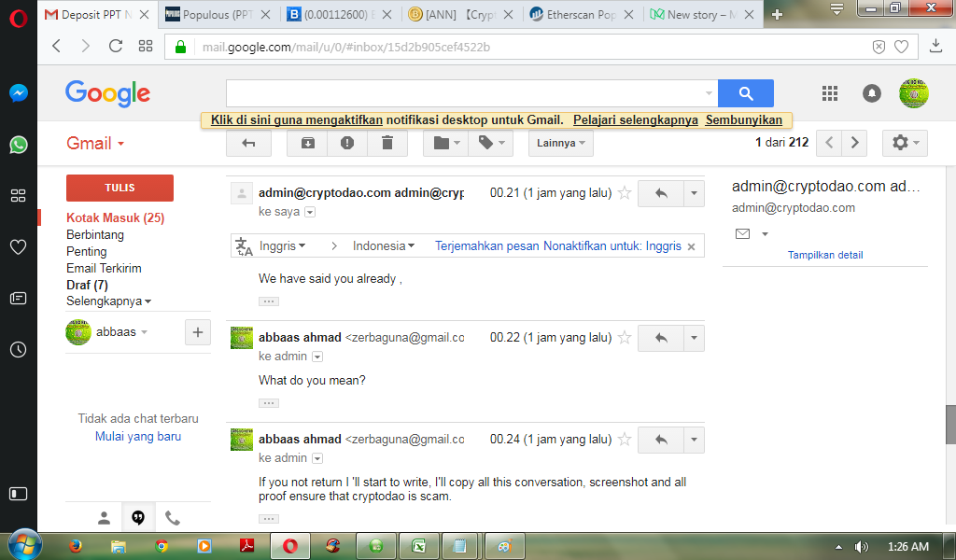Viewport: 956px width, 560px height.
Task: Switch to Etherscan Pop tab
Action: [581, 15]
